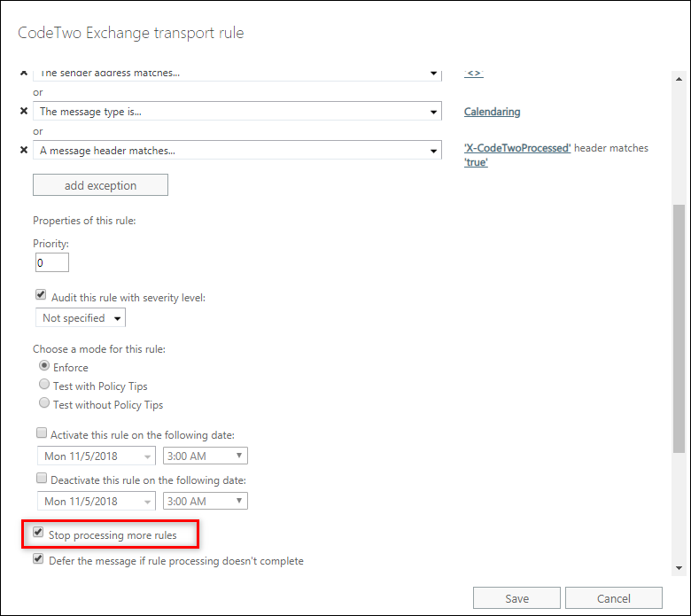691x616 pixels.
Task: Open the activation time 3:00 AM dropdown
Action: tap(206, 456)
